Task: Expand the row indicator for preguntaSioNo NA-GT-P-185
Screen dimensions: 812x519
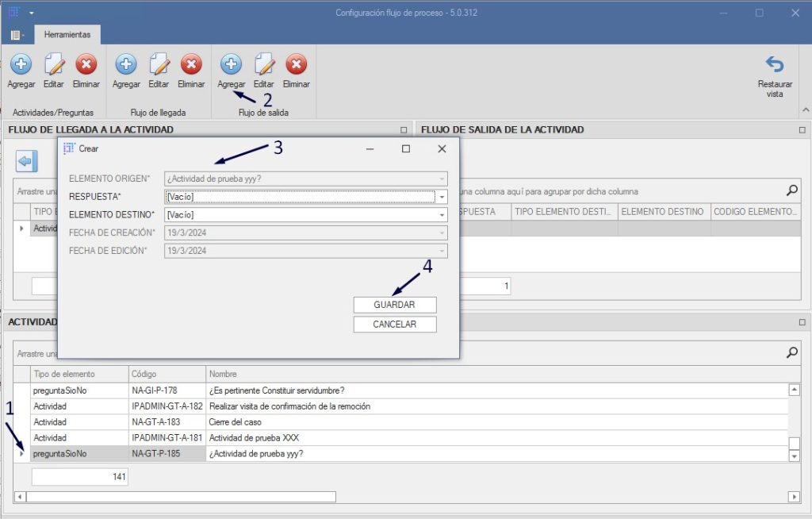Action: [x=21, y=454]
